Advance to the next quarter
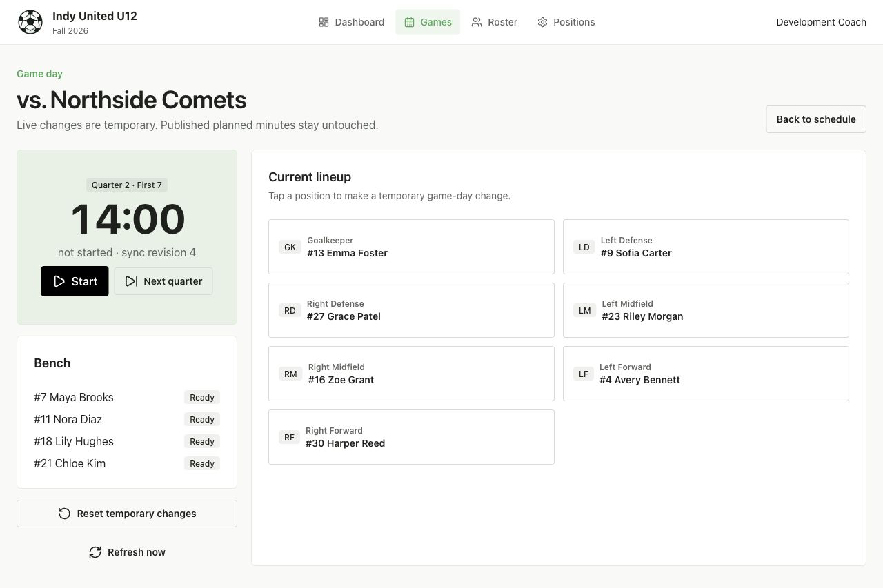The image size is (883, 588). pos(163,281)
